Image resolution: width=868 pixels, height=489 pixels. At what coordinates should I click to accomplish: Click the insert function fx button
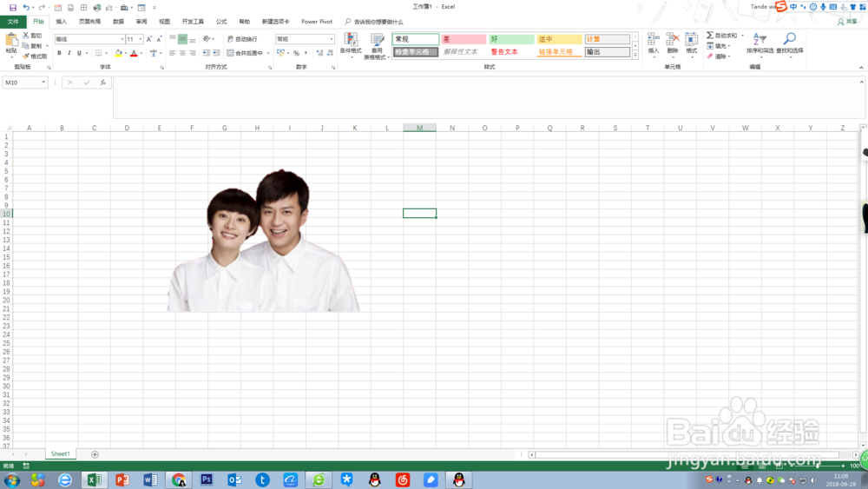[103, 83]
